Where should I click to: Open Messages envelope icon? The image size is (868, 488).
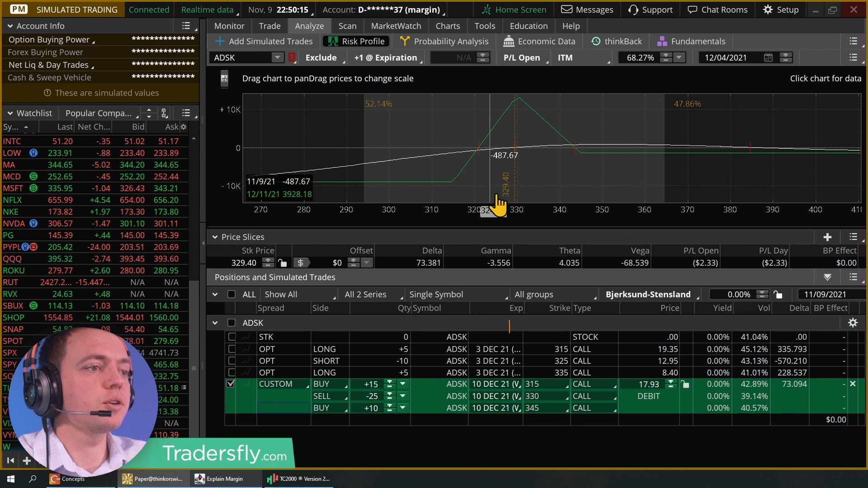coord(566,9)
